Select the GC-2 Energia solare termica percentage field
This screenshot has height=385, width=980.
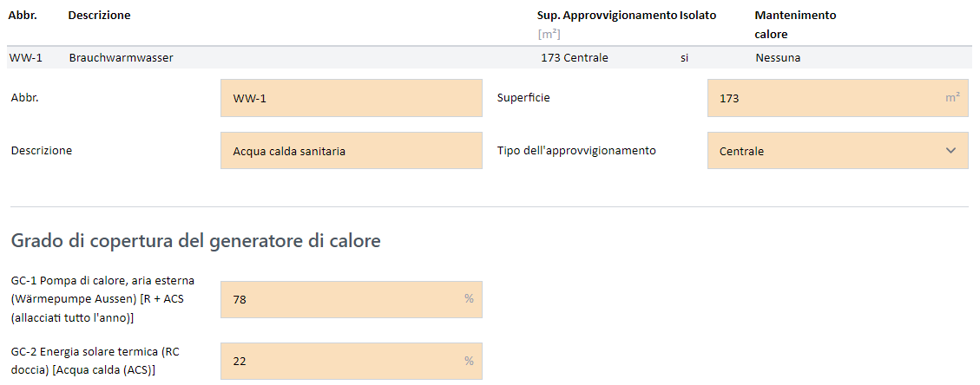(x=351, y=361)
